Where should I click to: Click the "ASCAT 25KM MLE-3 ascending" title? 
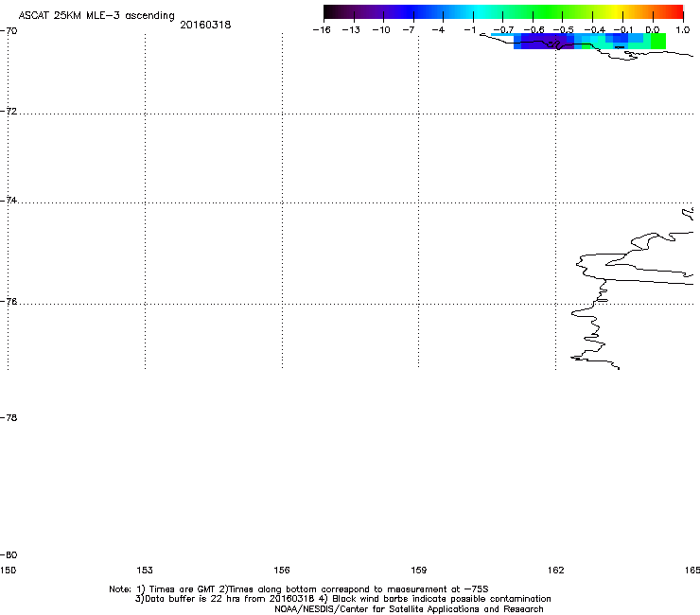[96, 16]
